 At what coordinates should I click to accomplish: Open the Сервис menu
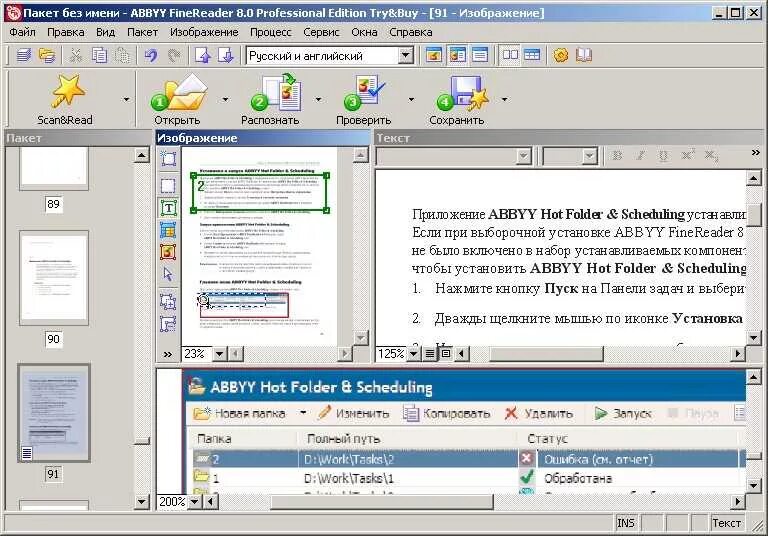tap(321, 32)
